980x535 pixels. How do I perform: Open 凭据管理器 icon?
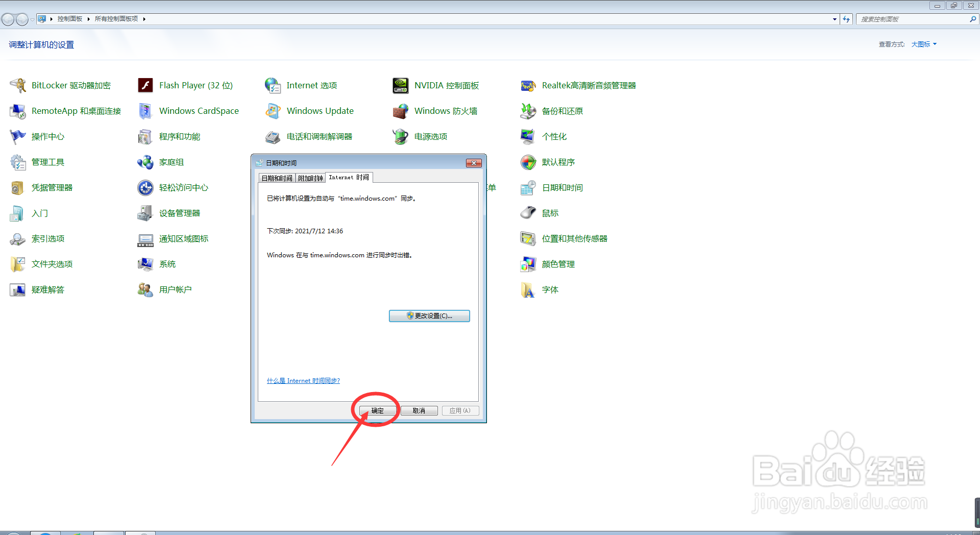point(18,187)
